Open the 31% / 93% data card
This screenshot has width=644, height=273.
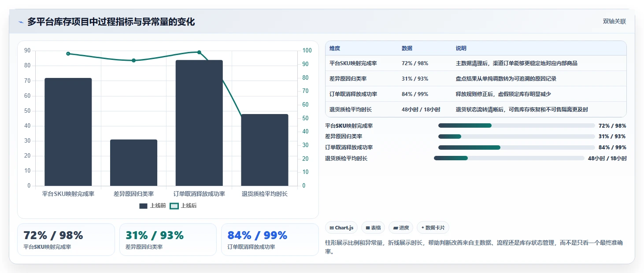click(x=168, y=240)
